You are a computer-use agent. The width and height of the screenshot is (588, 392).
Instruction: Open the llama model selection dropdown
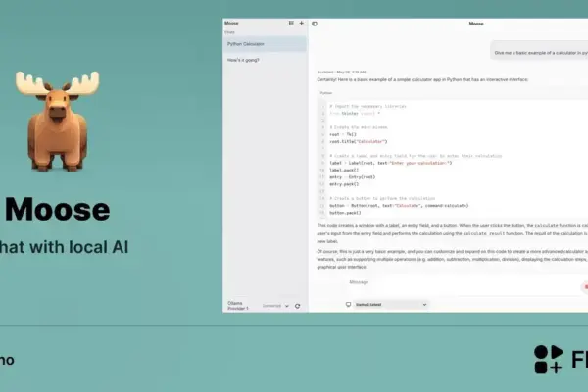click(x=391, y=305)
